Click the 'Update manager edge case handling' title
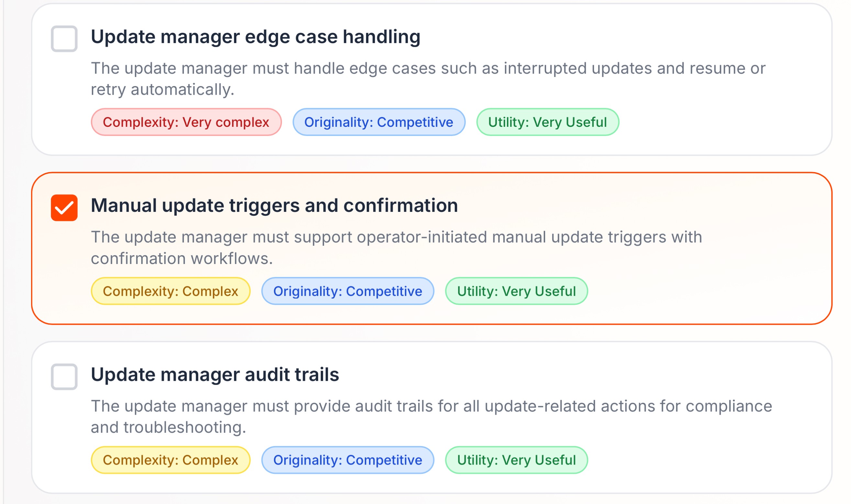This screenshot has height=504, width=851. click(255, 37)
